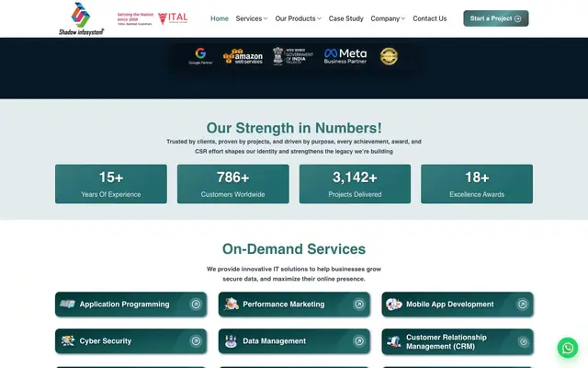Open the Data Management service card
Screen dimensions: 588x368
(x=294, y=341)
